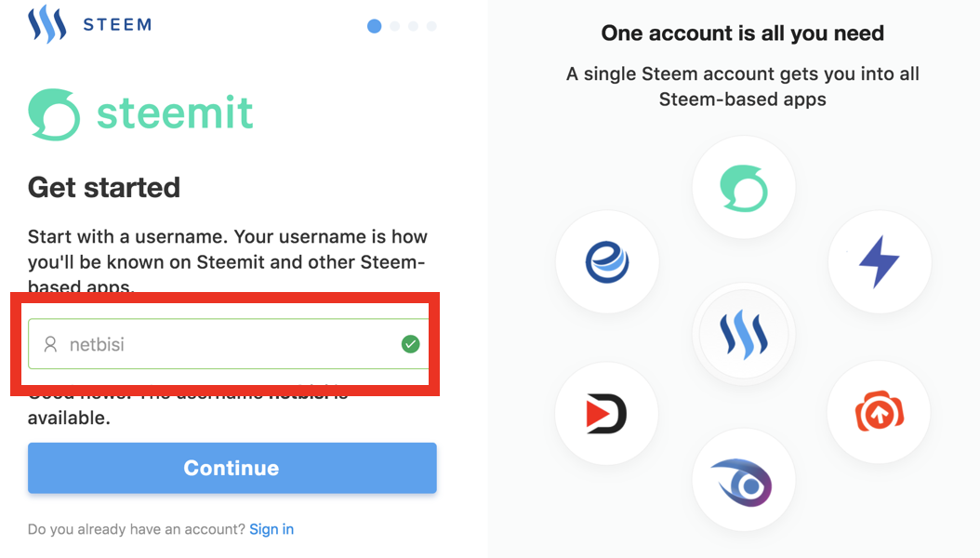Select the purple eye app icon
980x558 pixels.
[x=743, y=482]
